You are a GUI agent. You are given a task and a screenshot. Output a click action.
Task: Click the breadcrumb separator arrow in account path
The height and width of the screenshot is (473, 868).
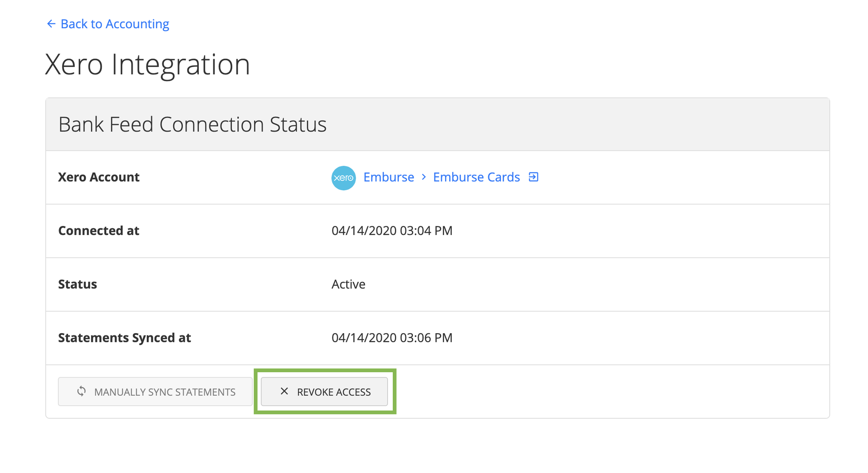(x=423, y=178)
